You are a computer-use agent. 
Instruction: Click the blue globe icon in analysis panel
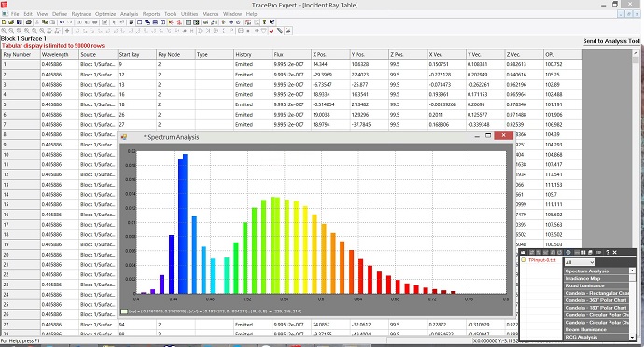tap(568, 252)
